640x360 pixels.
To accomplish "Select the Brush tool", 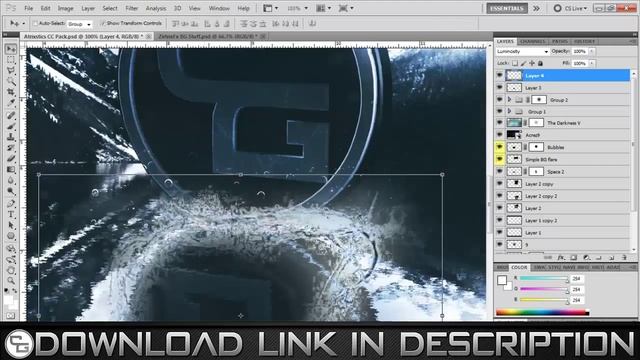I will tap(11, 126).
